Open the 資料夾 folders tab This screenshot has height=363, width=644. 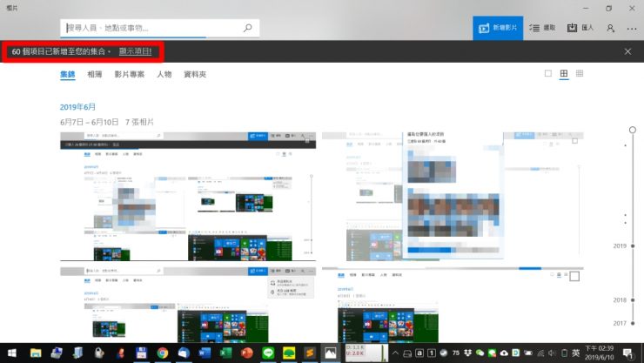coord(195,75)
